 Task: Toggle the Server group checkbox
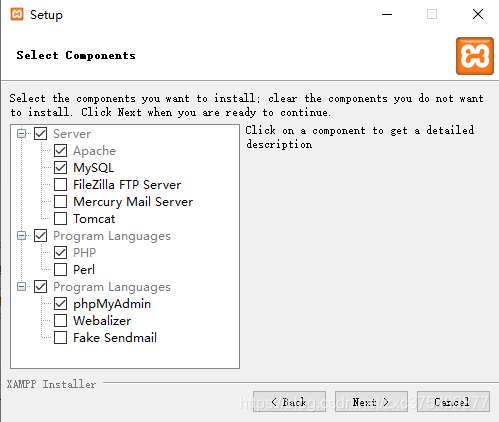pyautogui.click(x=40, y=134)
